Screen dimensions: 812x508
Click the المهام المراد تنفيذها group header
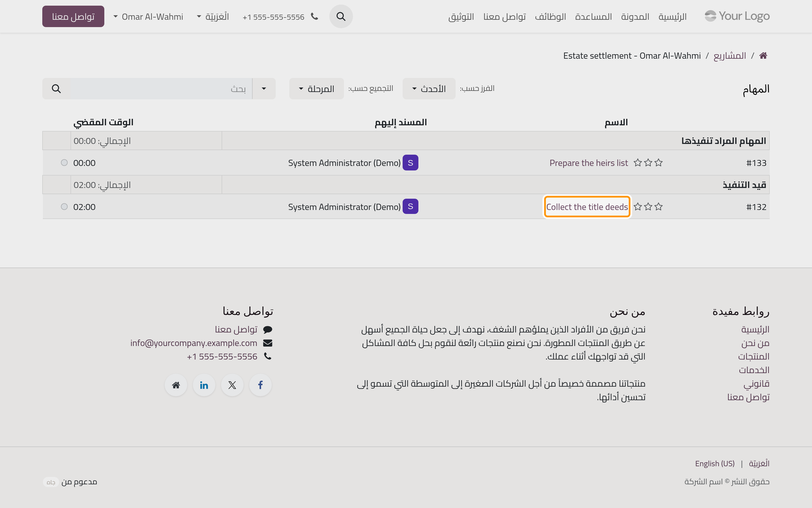(724, 141)
